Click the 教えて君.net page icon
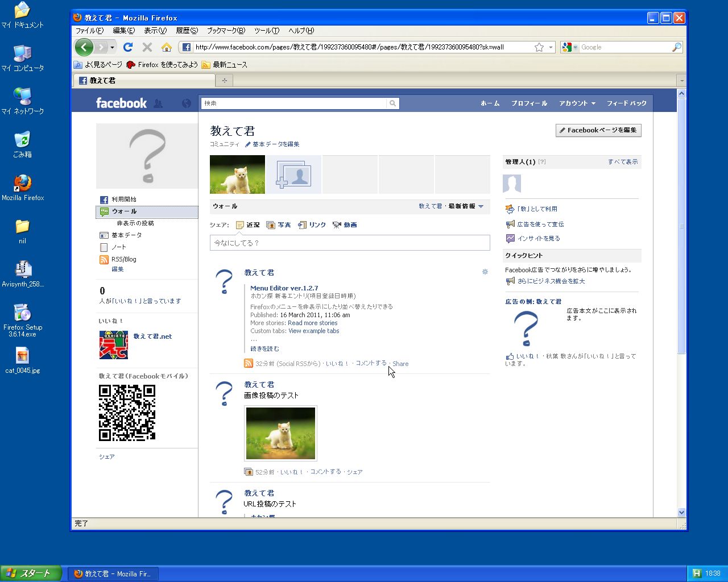 [114, 345]
